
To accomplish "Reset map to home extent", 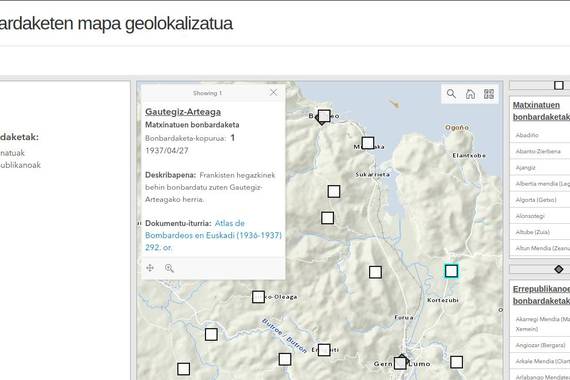I will pyautogui.click(x=470, y=94).
